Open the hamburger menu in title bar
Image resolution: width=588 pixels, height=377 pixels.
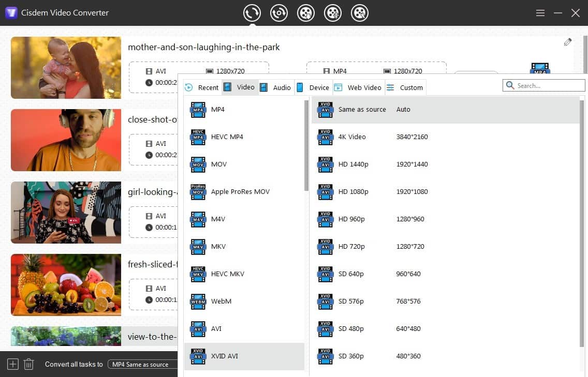point(540,13)
